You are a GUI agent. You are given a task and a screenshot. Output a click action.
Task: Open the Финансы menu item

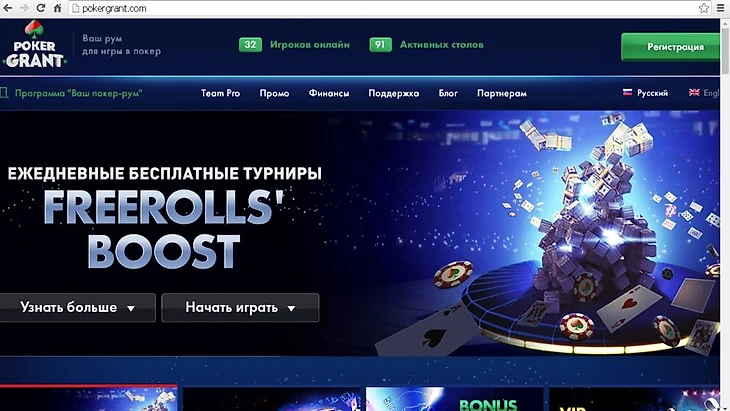pos(329,93)
